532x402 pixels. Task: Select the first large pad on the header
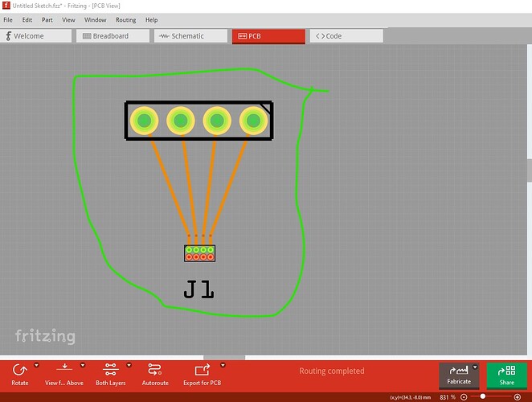point(145,121)
